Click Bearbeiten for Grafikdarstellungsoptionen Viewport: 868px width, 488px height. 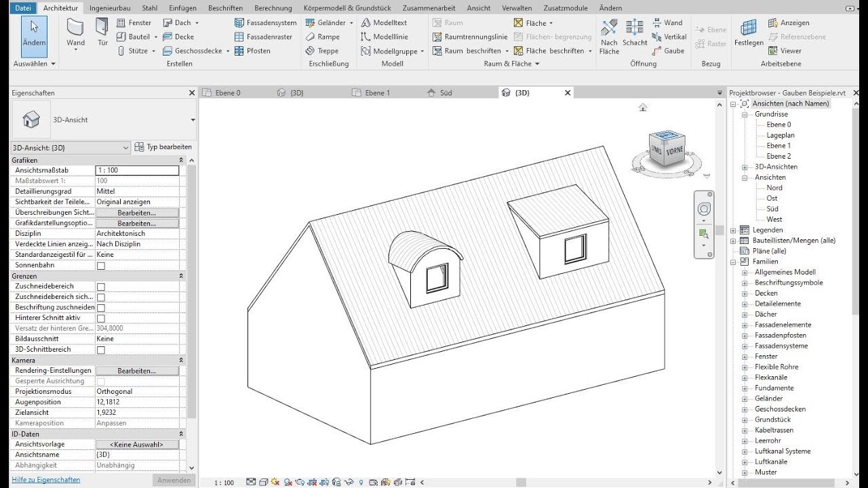pyautogui.click(x=137, y=223)
